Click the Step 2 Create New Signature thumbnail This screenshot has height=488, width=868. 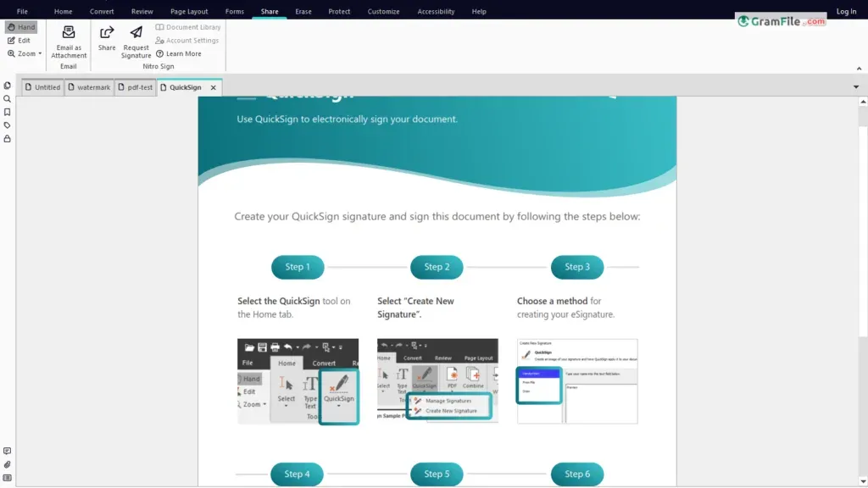pos(437,380)
